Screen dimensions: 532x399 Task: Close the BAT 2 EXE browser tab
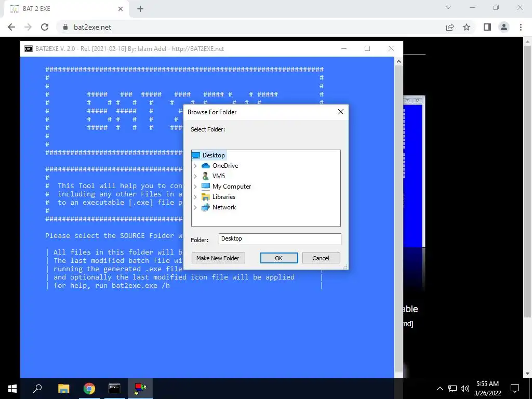(x=121, y=9)
